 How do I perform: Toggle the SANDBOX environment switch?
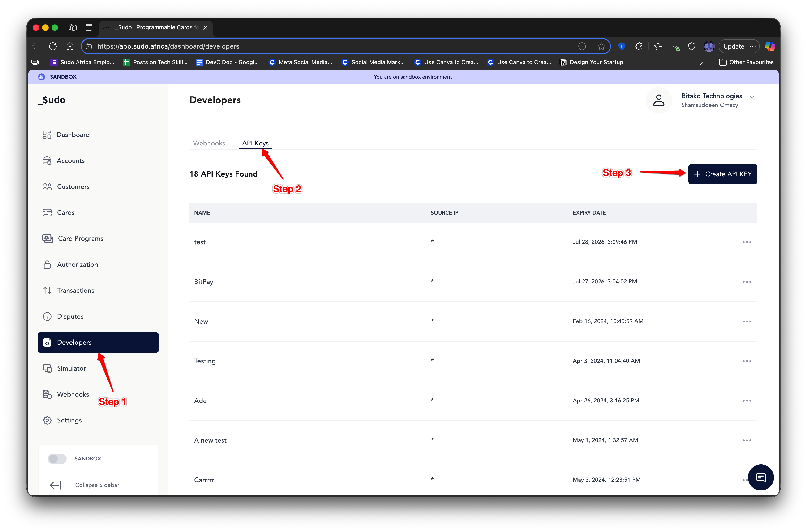pyautogui.click(x=57, y=458)
